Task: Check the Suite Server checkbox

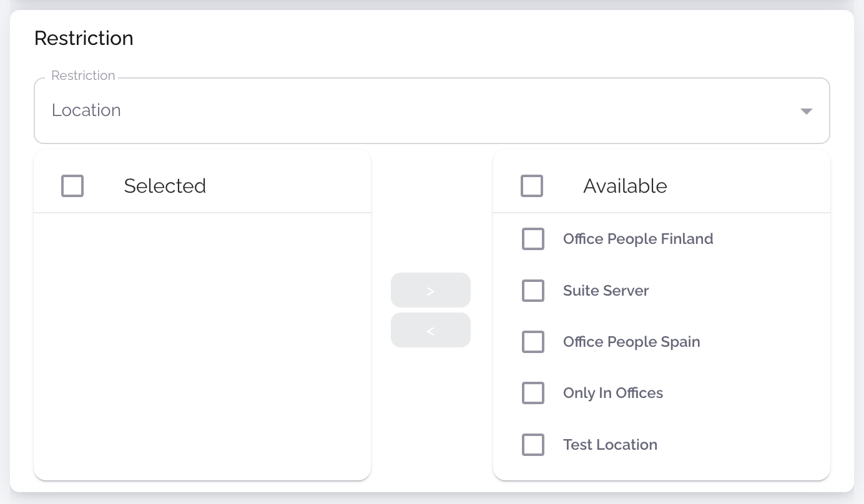Action: 533,291
